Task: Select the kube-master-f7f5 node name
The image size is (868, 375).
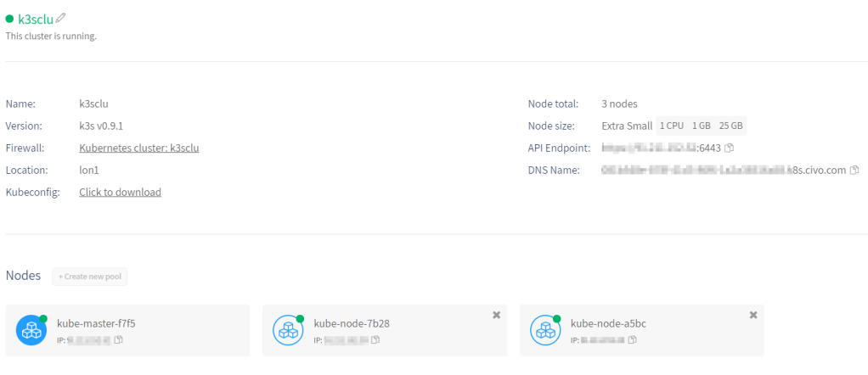Action: (96, 323)
